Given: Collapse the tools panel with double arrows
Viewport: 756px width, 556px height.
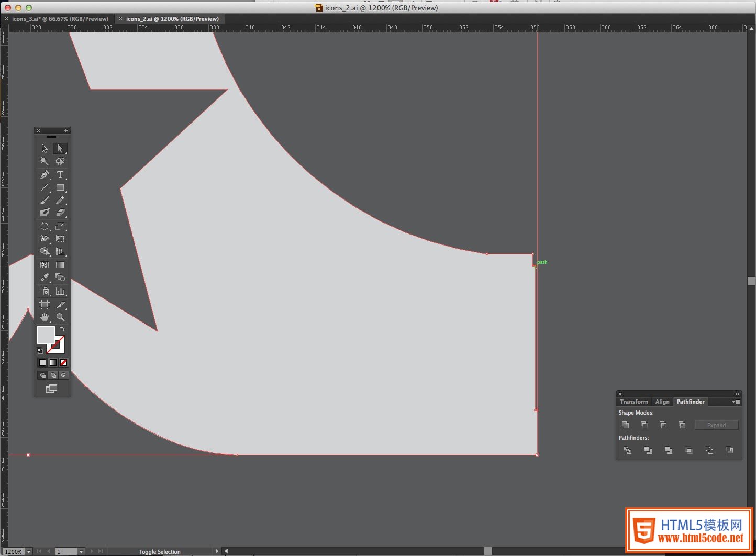Looking at the screenshot, I should (66, 130).
